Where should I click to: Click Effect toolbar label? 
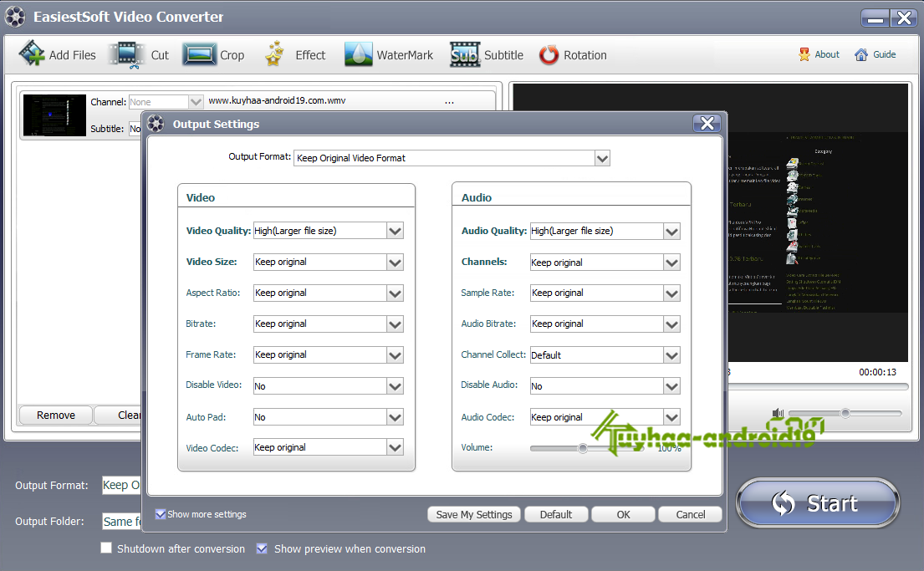pyautogui.click(x=310, y=55)
